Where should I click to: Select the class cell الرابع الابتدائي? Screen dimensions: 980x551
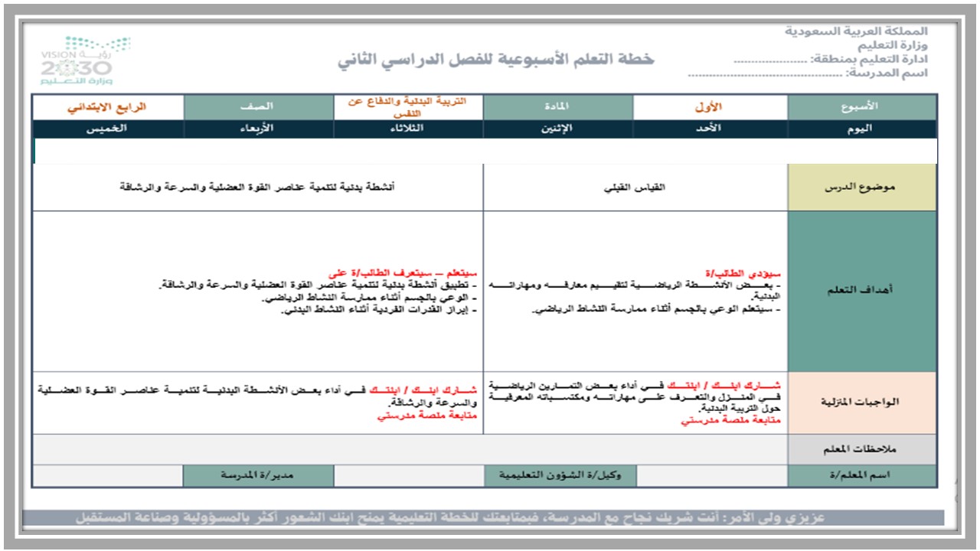pyautogui.click(x=107, y=106)
